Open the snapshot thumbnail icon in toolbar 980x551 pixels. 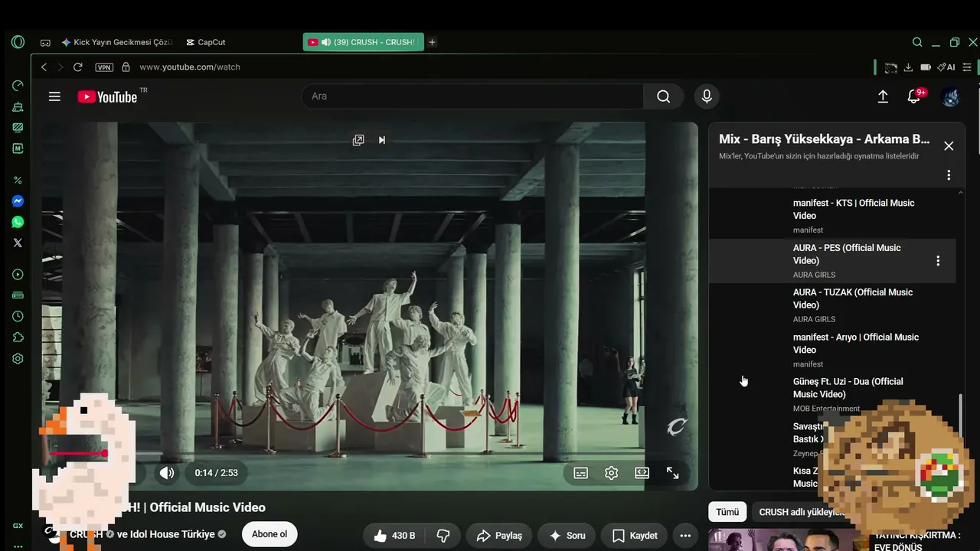point(890,67)
